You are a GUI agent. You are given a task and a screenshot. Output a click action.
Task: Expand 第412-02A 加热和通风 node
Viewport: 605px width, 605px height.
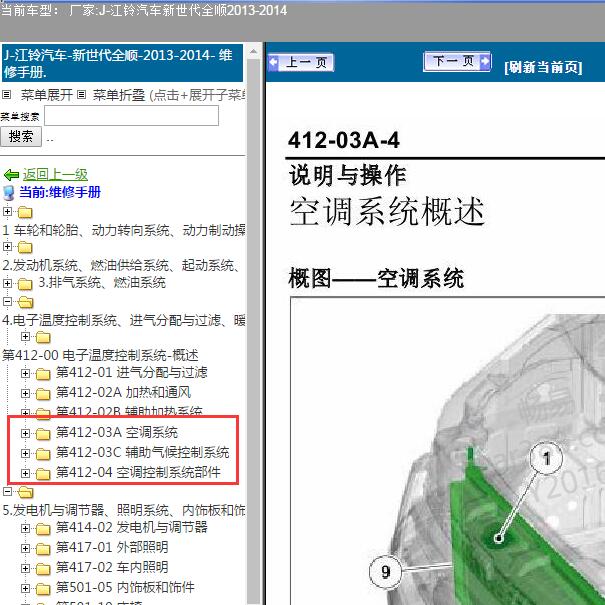tap(25, 393)
